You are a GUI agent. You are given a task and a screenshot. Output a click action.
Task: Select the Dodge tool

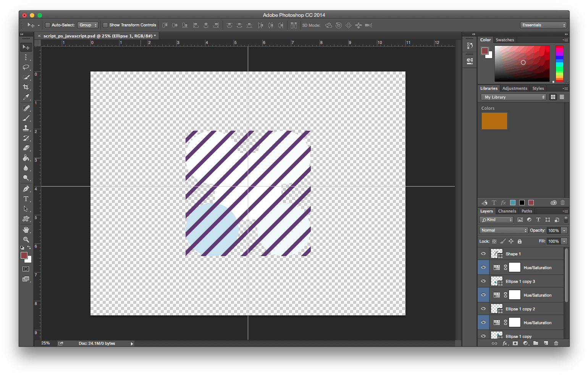coord(26,178)
